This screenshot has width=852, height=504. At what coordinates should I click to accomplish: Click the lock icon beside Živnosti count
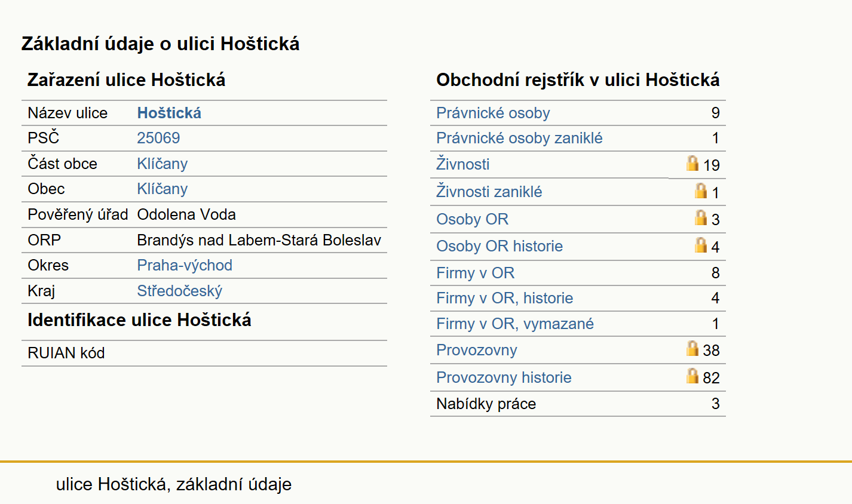coord(692,163)
